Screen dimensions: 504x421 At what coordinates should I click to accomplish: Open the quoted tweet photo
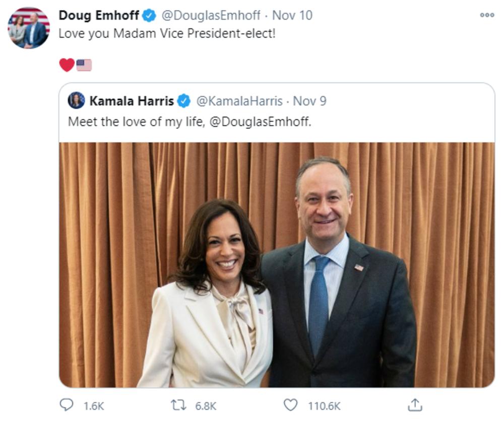[x=277, y=264]
